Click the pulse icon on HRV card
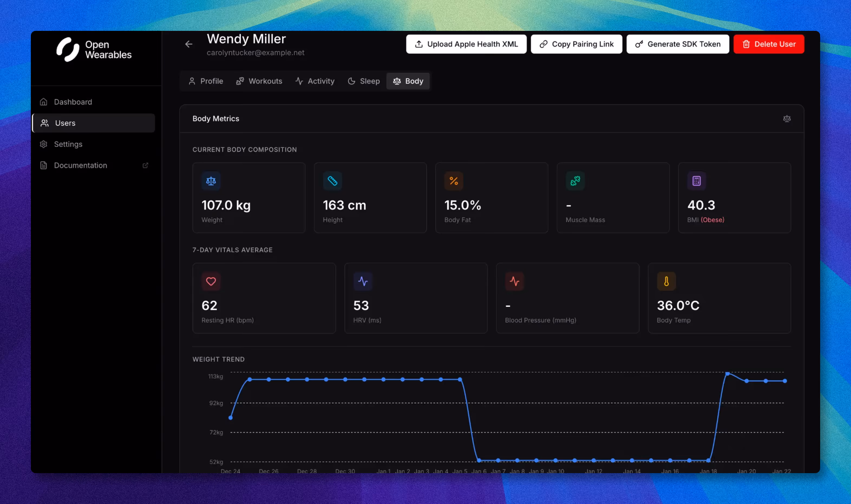The image size is (851, 504). [363, 281]
